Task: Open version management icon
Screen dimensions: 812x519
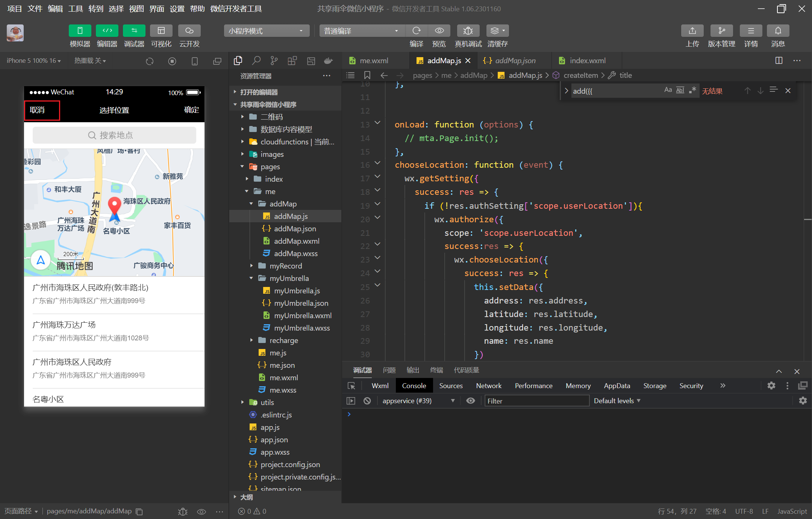Action: point(721,31)
